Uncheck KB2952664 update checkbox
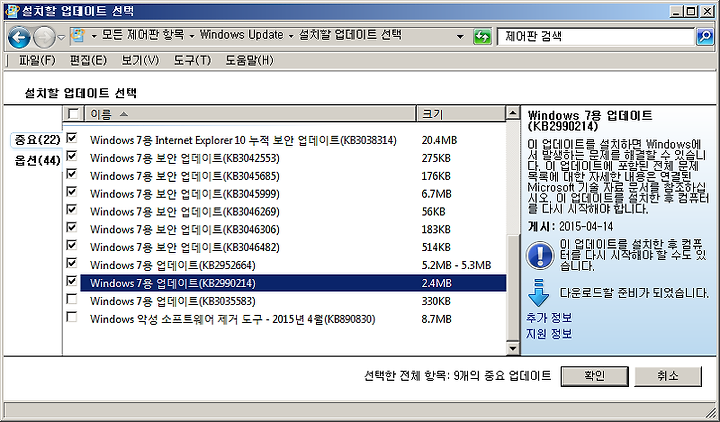The width and height of the screenshot is (720, 422). pyautogui.click(x=72, y=263)
